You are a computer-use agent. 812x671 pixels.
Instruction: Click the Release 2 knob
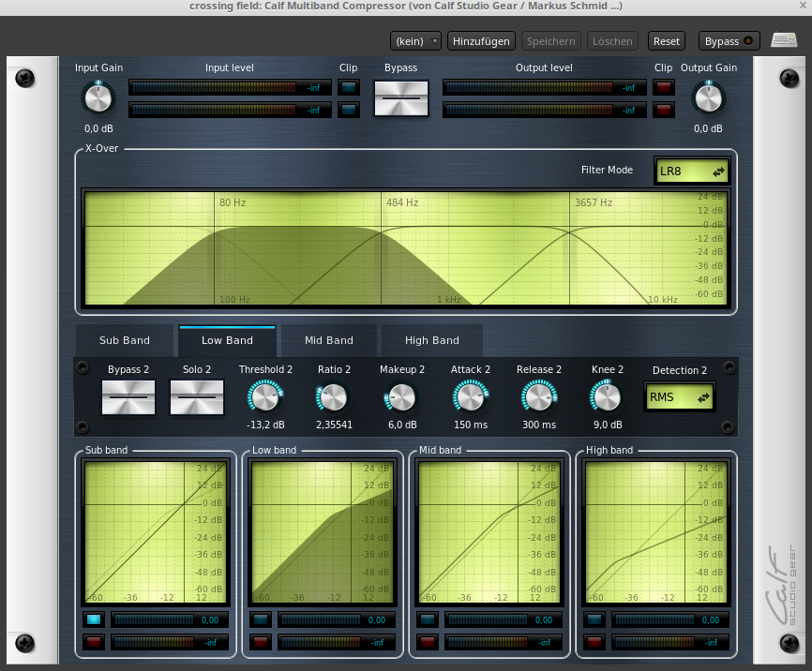coord(538,397)
